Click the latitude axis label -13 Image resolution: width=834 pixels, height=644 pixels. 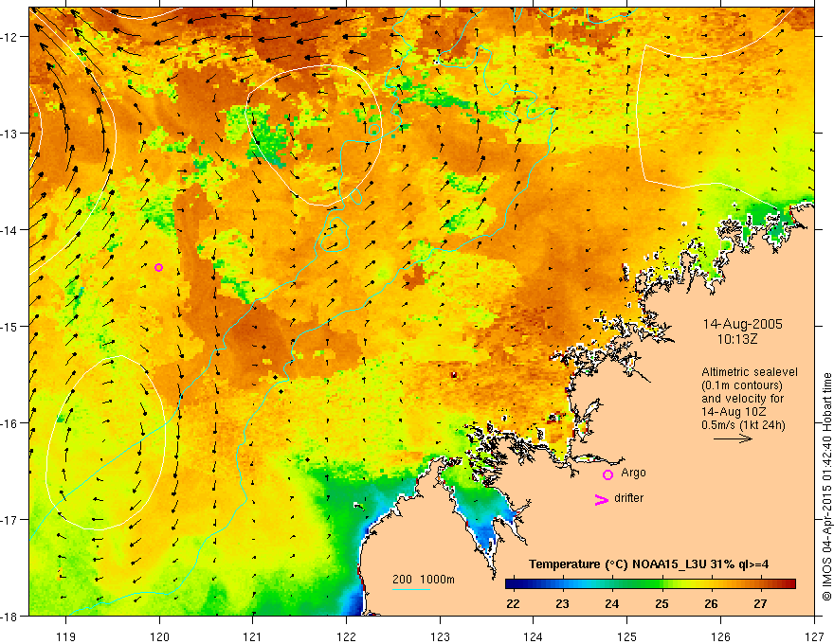(11, 134)
